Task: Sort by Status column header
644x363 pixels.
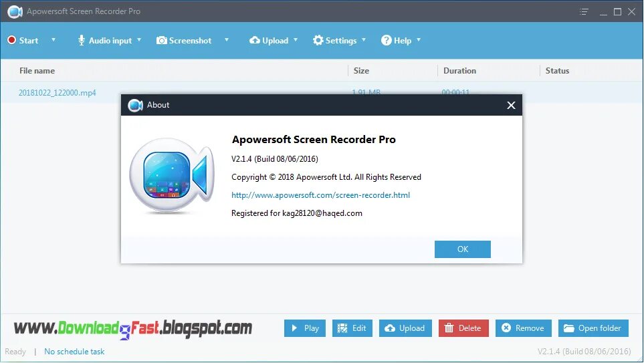Action: pos(557,71)
